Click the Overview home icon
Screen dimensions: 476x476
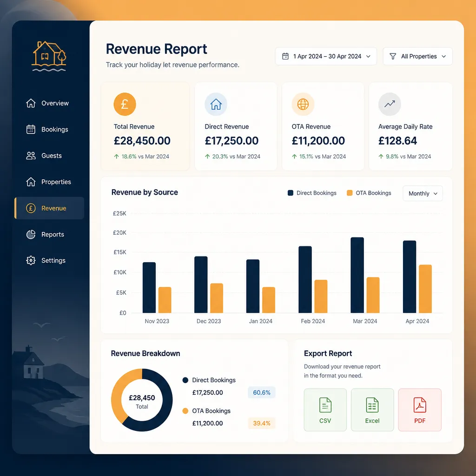click(x=31, y=103)
